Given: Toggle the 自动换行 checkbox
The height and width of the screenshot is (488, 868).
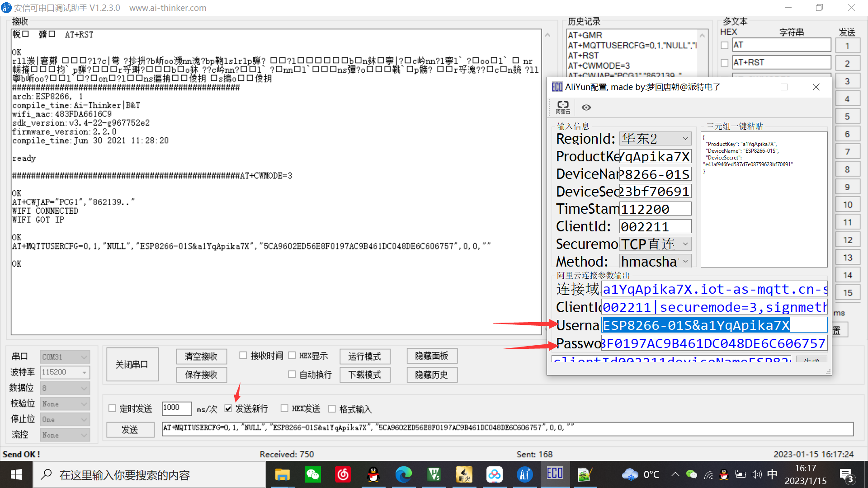Looking at the screenshot, I should pyautogui.click(x=292, y=374).
